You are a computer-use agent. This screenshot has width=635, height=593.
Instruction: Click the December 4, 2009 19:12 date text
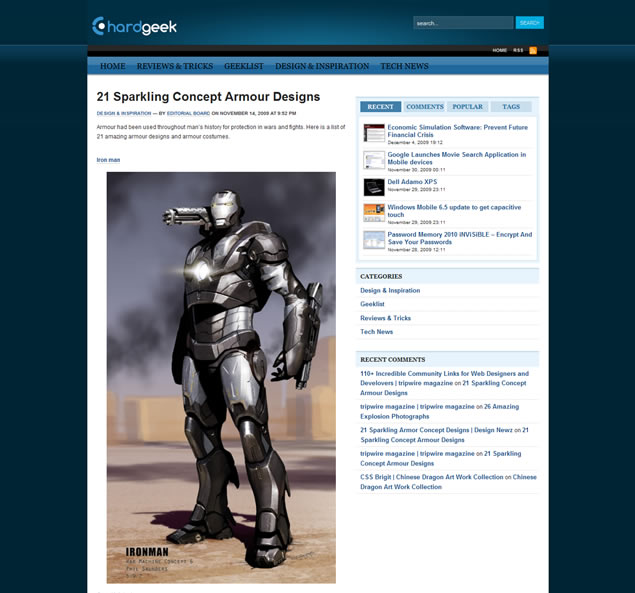coord(415,143)
